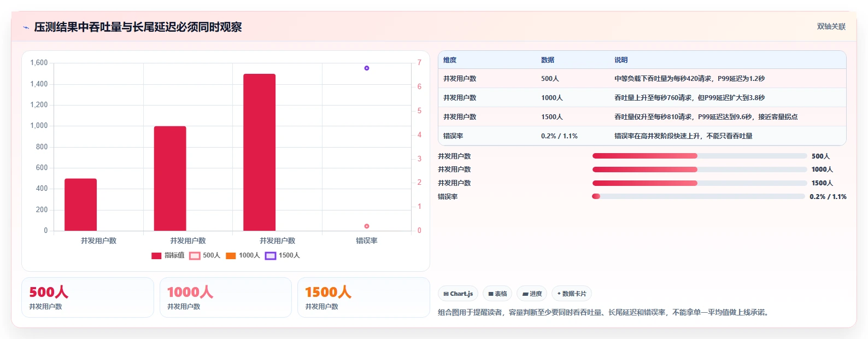Open the pink 1000人 stat card
Image resolution: width=868 pixels, height=339 pixels.
point(226,297)
